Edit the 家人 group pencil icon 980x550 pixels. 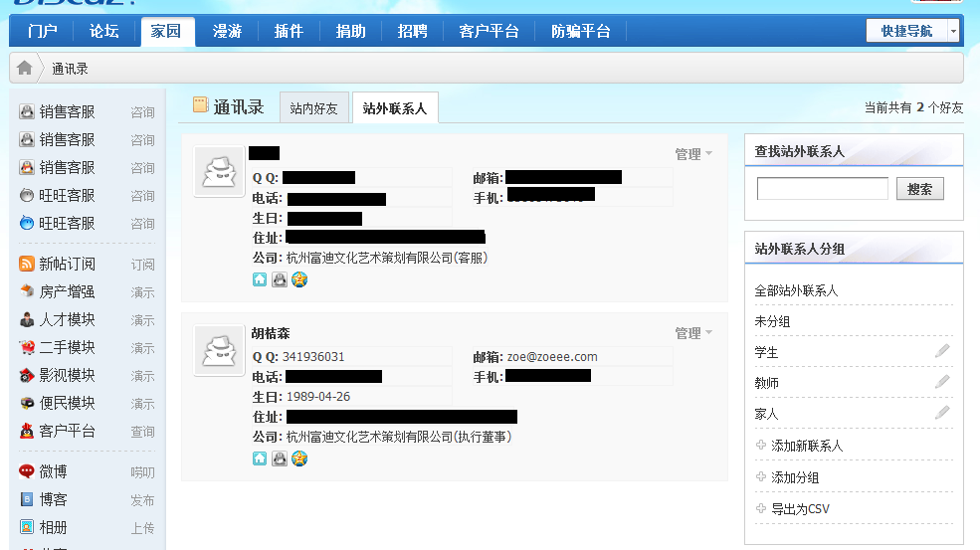(942, 412)
